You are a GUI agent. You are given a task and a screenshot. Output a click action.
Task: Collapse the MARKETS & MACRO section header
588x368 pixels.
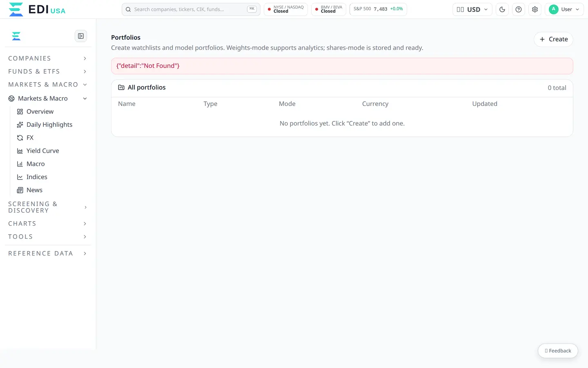48,85
